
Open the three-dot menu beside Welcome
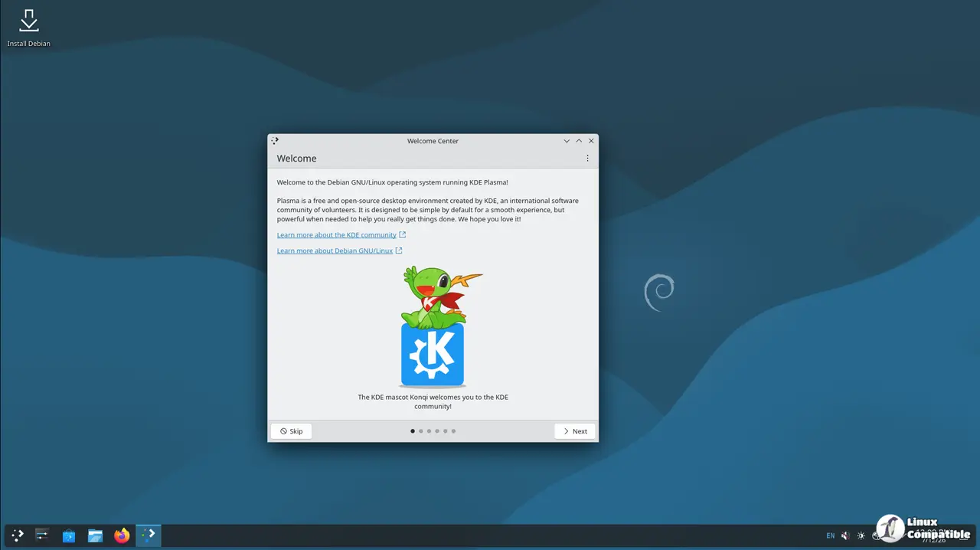[x=587, y=159]
